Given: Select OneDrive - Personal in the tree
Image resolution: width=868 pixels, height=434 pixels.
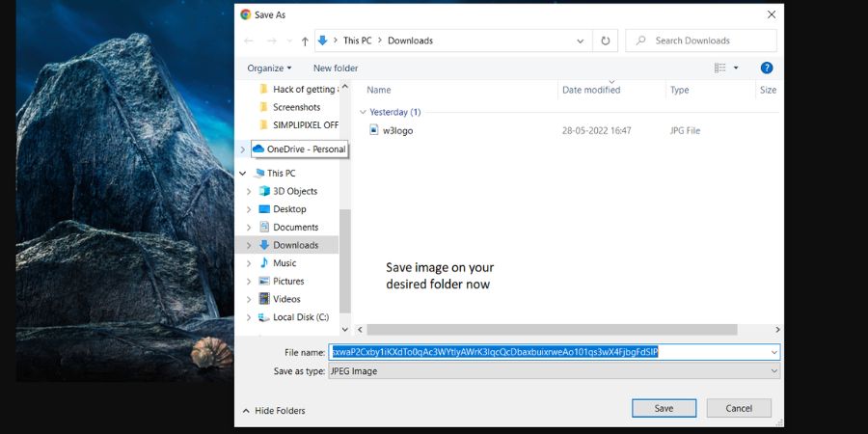Looking at the screenshot, I should [306, 149].
